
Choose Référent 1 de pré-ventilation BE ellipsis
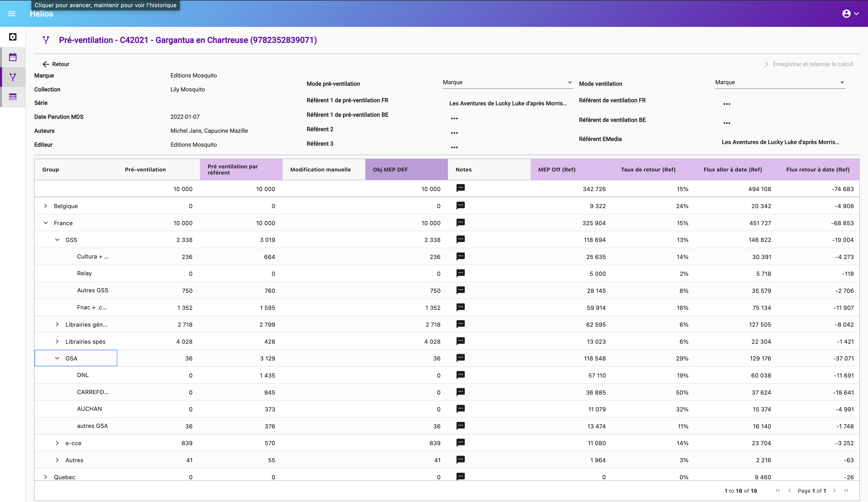click(x=454, y=119)
